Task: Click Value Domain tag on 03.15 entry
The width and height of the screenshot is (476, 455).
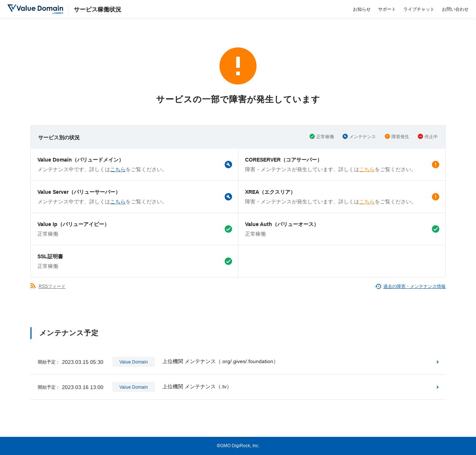Action: click(x=133, y=362)
